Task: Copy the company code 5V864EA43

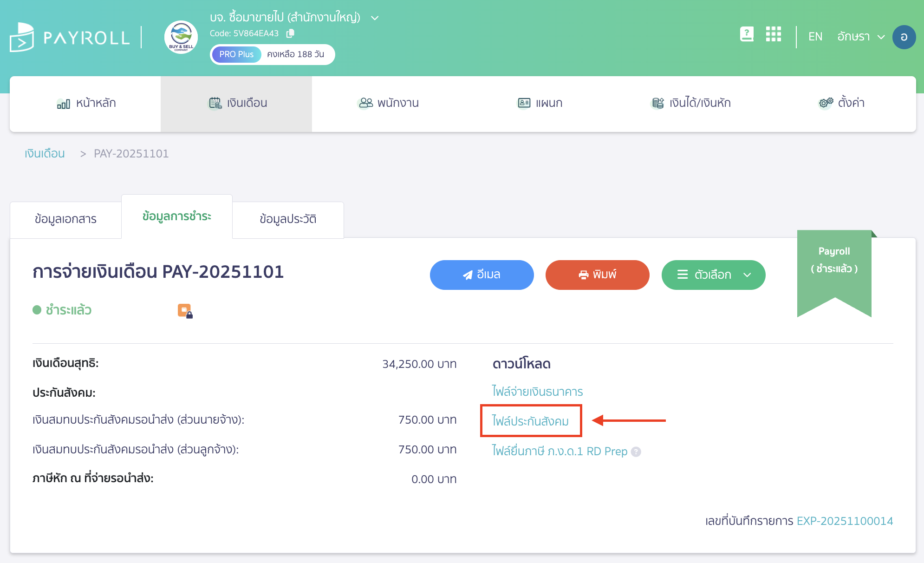Action: pos(291,33)
